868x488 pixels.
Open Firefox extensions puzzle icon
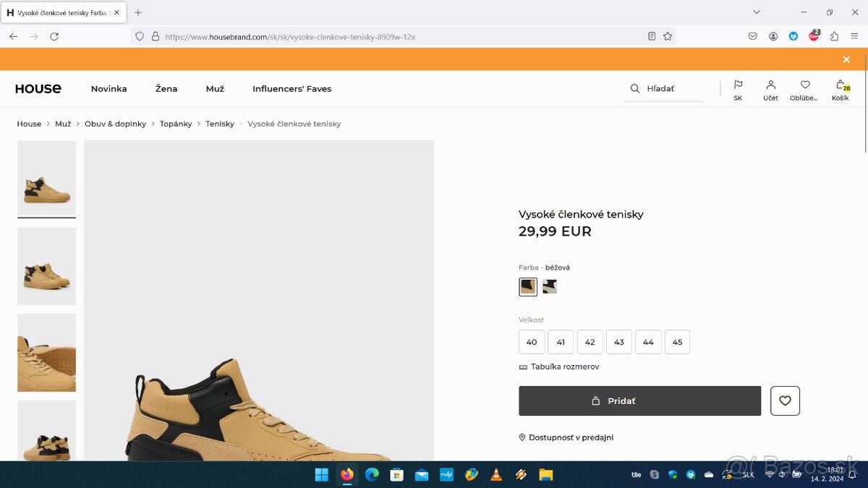click(x=834, y=36)
